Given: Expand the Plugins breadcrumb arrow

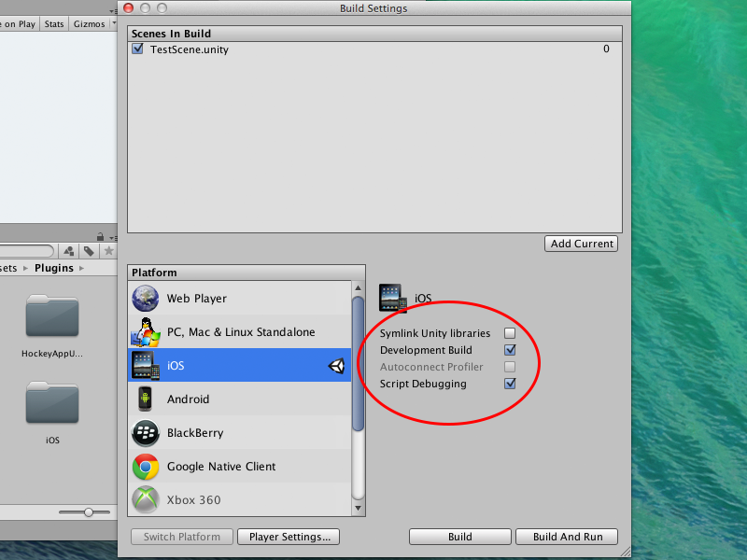Looking at the screenshot, I should (x=81, y=268).
